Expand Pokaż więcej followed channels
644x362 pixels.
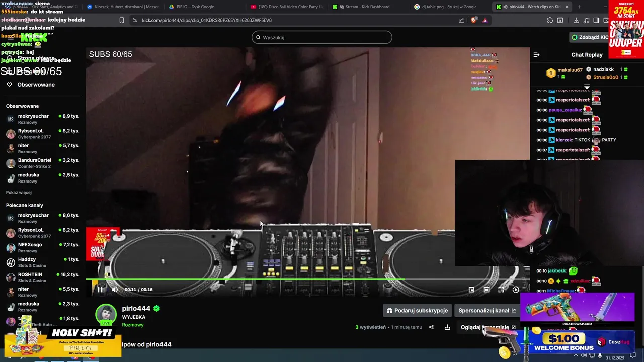click(x=19, y=192)
